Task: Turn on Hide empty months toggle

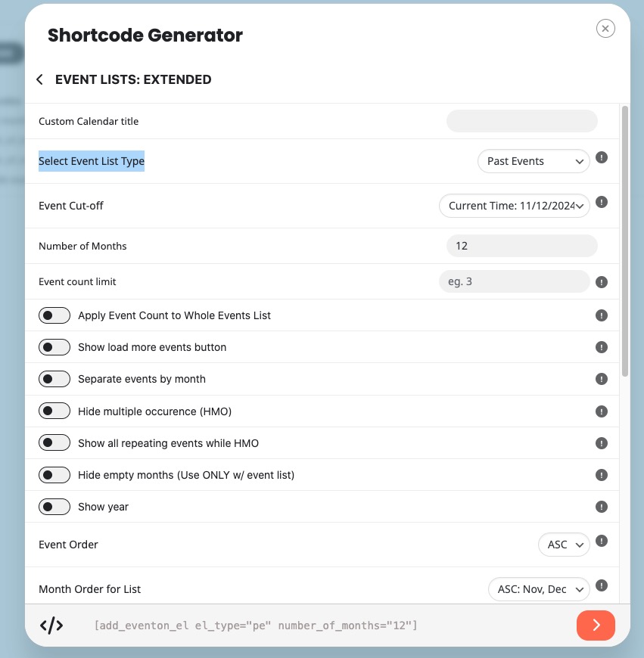Action: click(54, 475)
